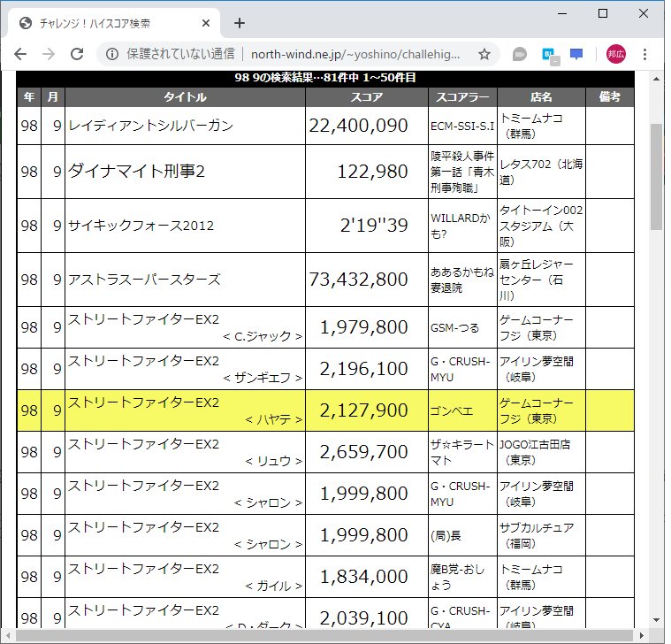Select scorer (局)長
671x644 pixels.
click(x=446, y=536)
